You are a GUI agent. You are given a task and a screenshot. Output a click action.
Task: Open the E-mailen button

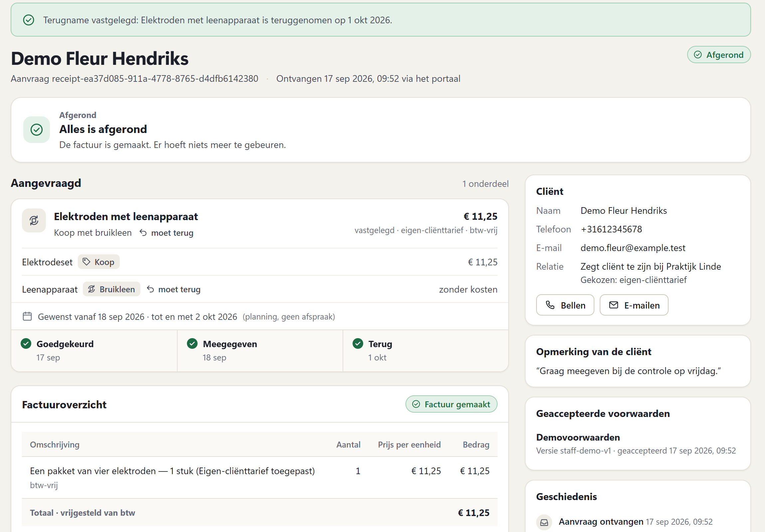634,305
